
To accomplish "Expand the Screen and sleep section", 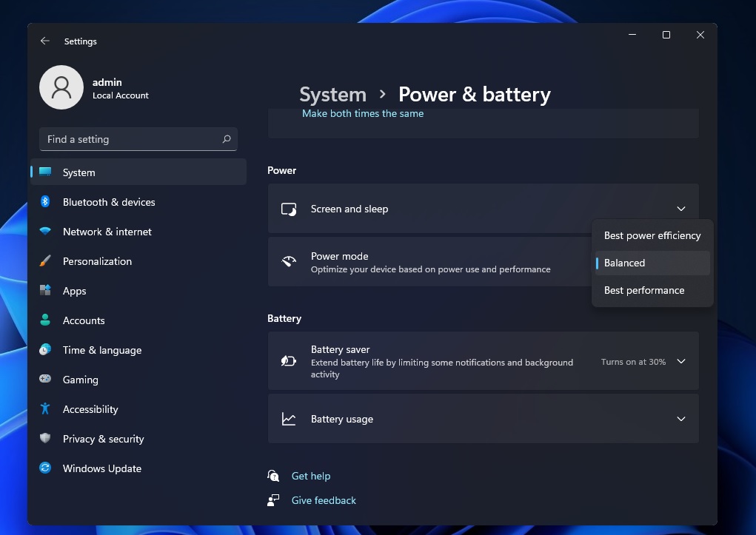I will (x=680, y=209).
